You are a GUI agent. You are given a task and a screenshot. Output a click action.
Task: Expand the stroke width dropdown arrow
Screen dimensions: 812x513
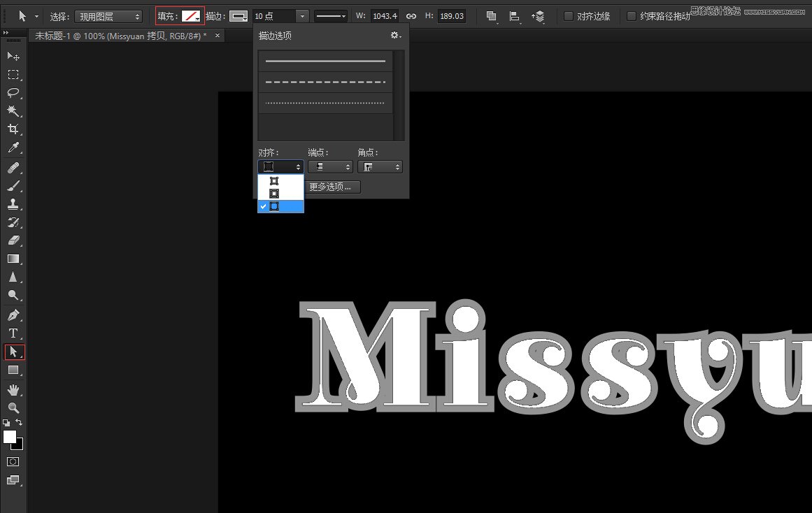[x=302, y=17]
